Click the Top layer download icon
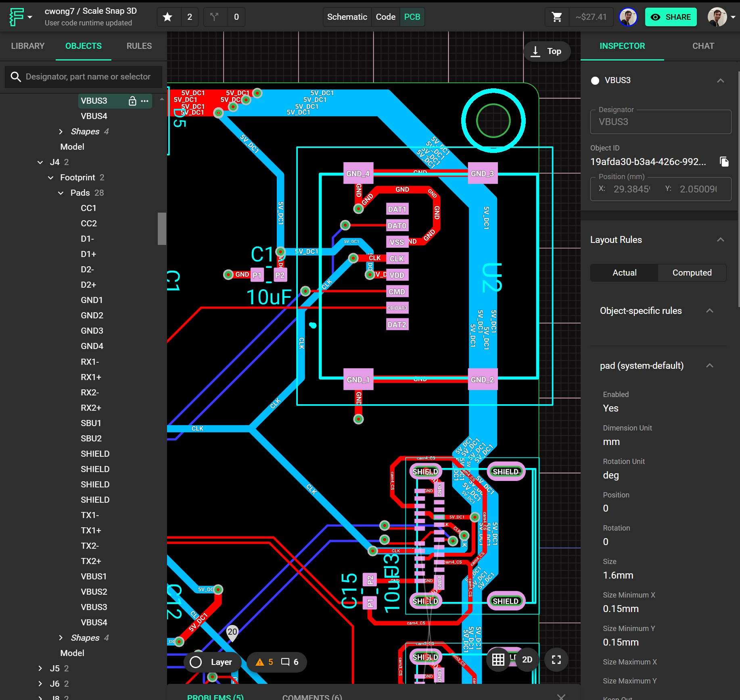 (x=535, y=51)
